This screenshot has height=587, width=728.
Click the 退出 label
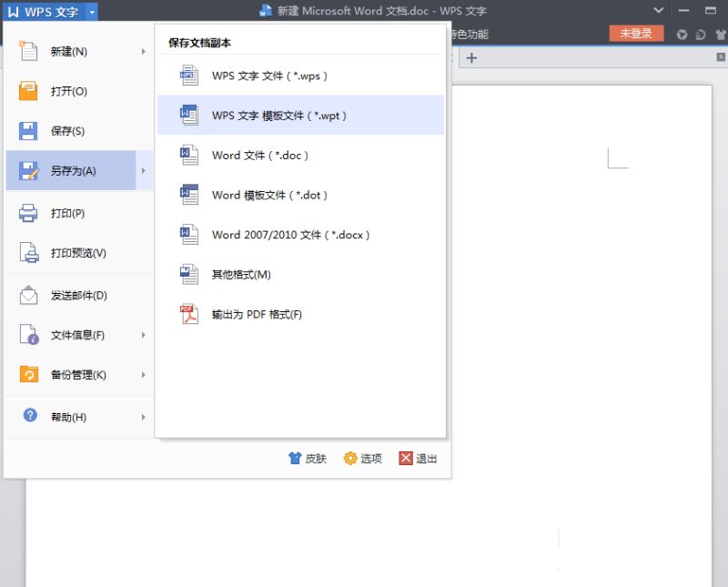coord(426,459)
